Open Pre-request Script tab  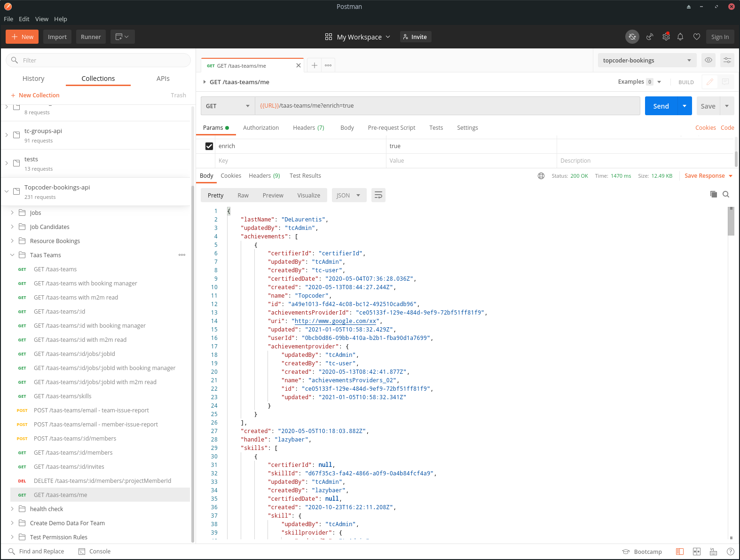pos(392,128)
